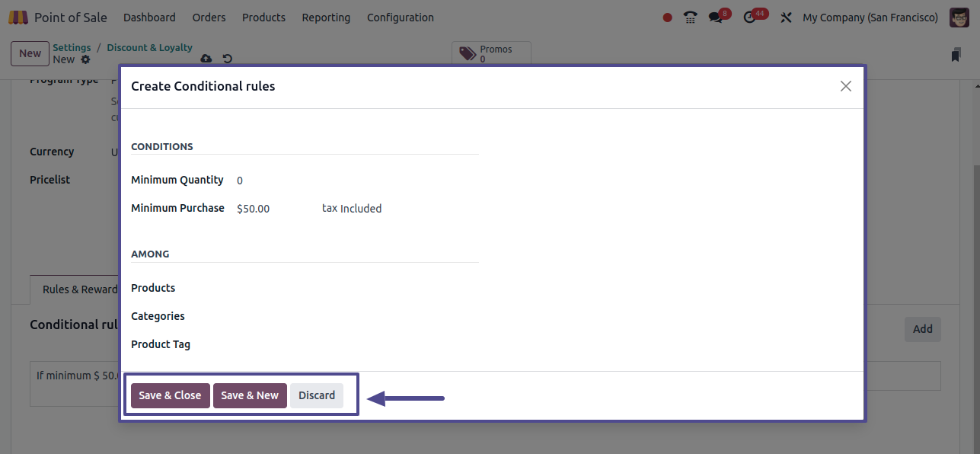The image size is (980, 454).
Task: Click the Pricelist label in background form
Action: click(49, 180)
